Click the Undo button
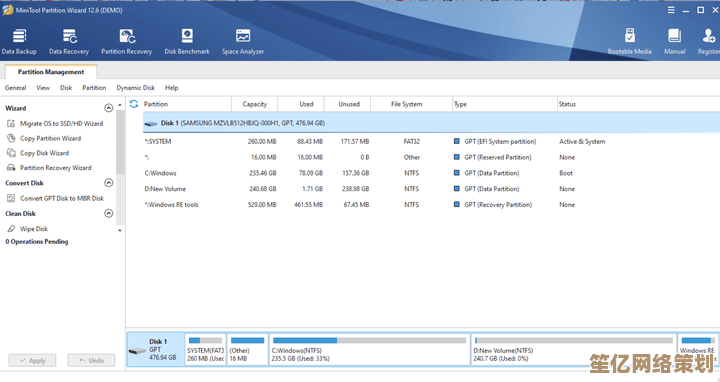The height and width of the screenshot is (382, 720). coord(91,360)
